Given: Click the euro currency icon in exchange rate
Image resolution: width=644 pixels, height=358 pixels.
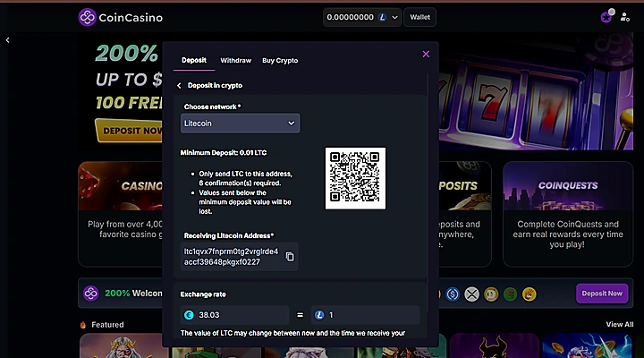Looking at the screenshot, I should 189,315.
